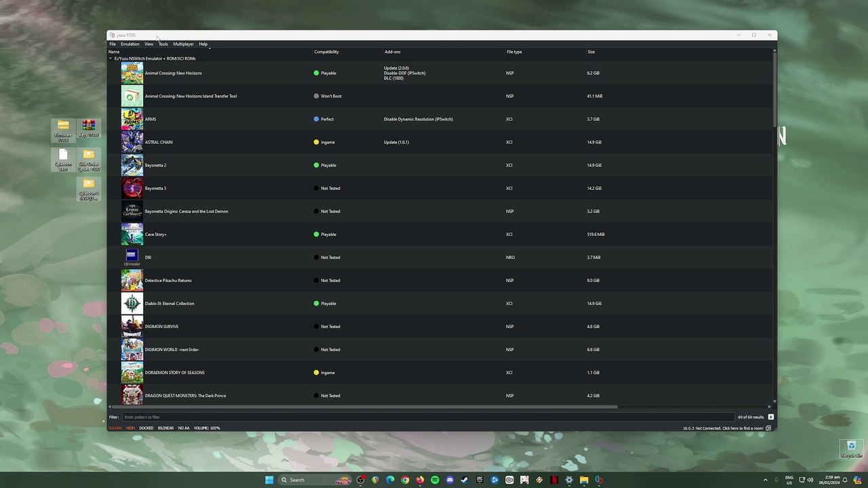Show hidden system tray icons
868x488 pixels.
(766, 480)
